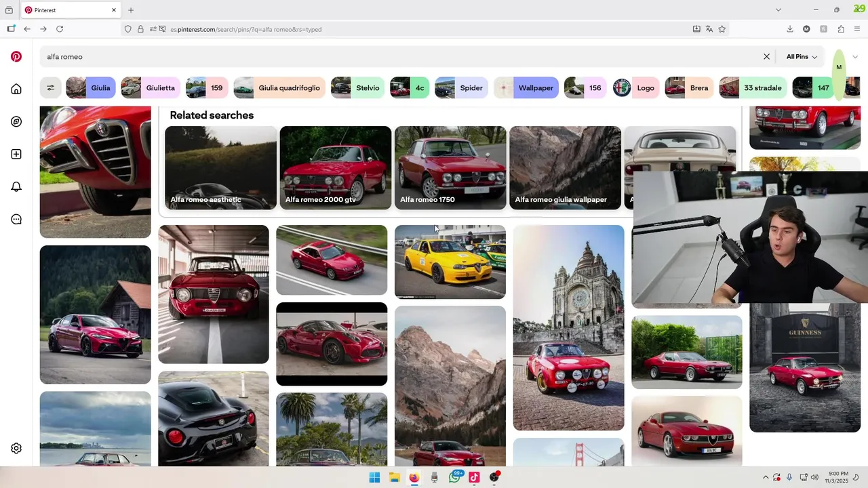868x488 pixels.
Task: Open the notifications bell icon
Action: pyautogui.click(x=16, y=186)
